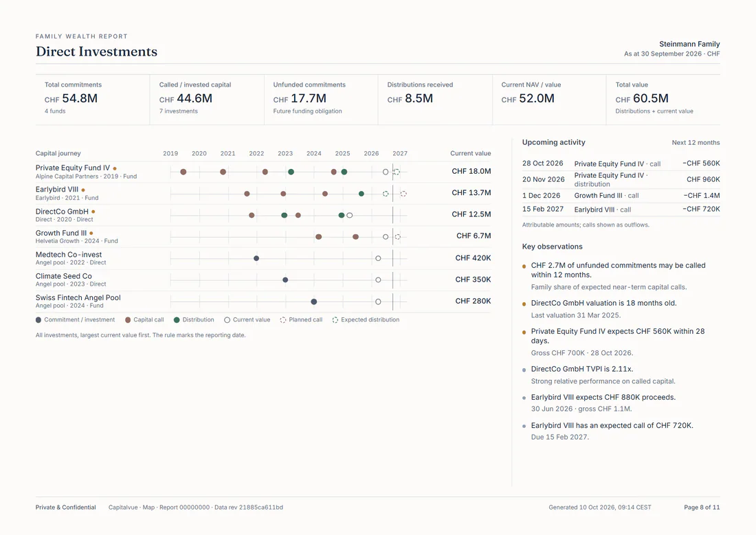Click 'Growth Fund III · call' upcoming activity entry
Viewport: 756px width, 535px height.
pos(606,196)
